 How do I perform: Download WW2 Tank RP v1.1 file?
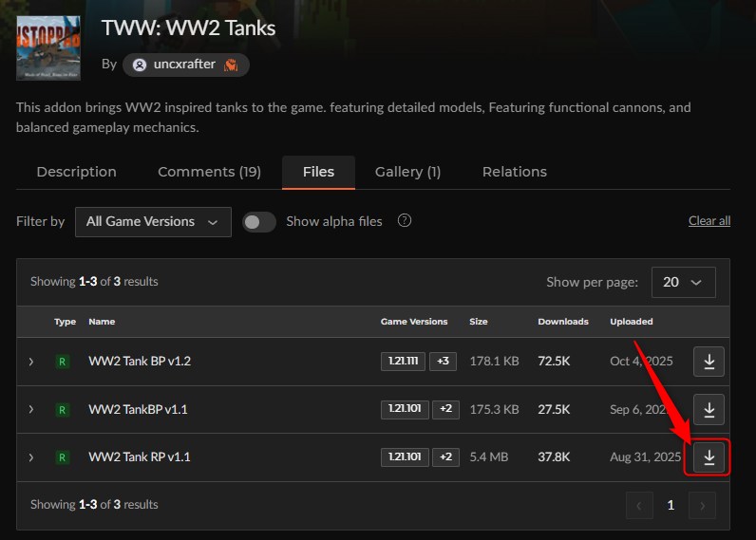click(x=709, y=457)
